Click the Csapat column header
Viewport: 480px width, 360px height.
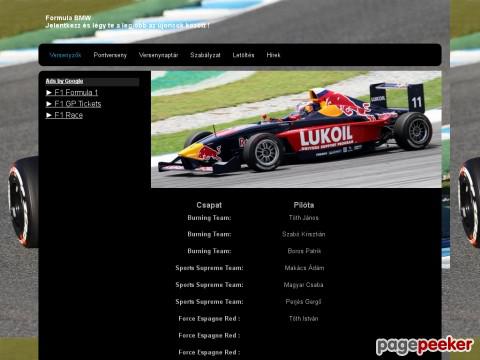(x=209, y=205)
